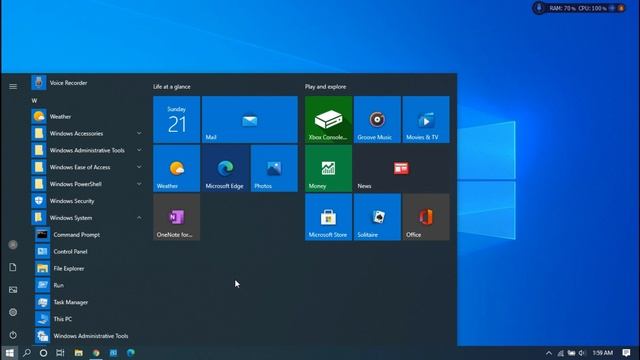Expand Windows Administrative Tools folder chevron
640x360 pixels.
click(x=139, y=150)
